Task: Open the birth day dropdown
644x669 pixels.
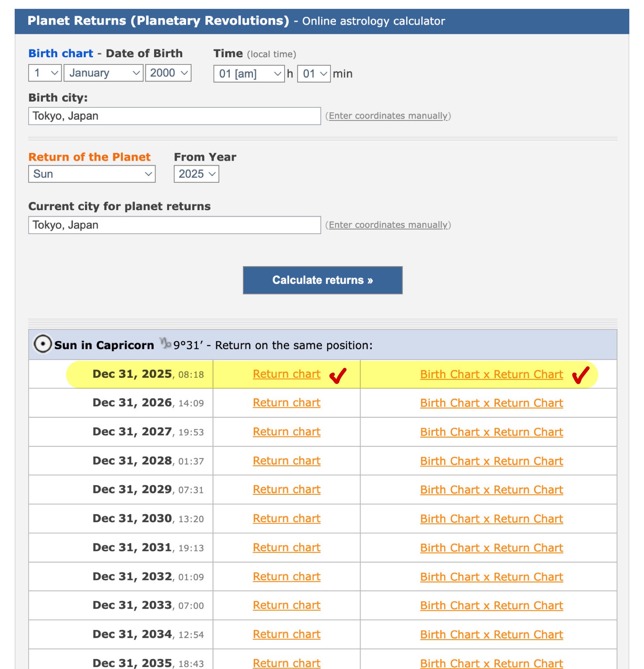Action: (x=45, y=73)
